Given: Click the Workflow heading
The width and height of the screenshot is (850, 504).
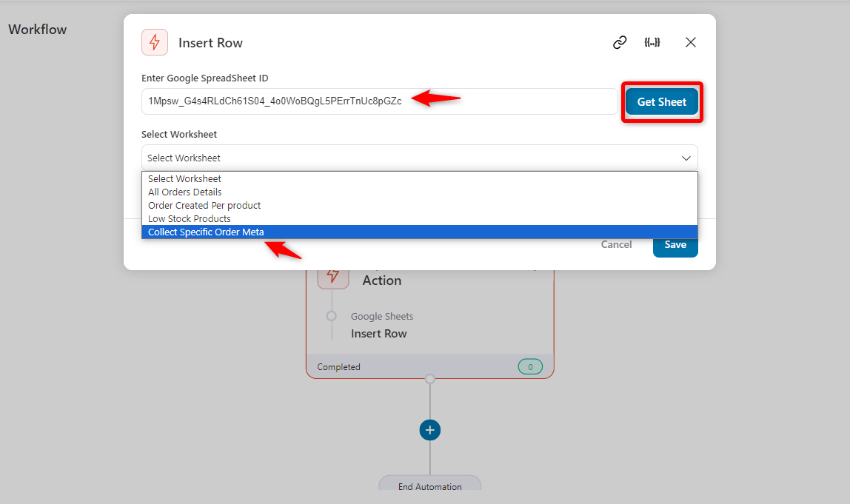Looking at the screenshot, I should (38, 30).
